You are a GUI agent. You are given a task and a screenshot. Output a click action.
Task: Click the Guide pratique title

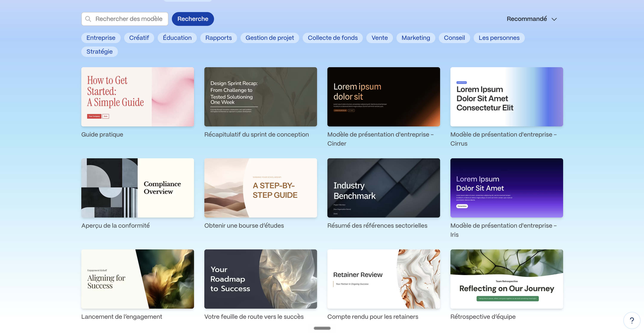click(x=102, y=134)
